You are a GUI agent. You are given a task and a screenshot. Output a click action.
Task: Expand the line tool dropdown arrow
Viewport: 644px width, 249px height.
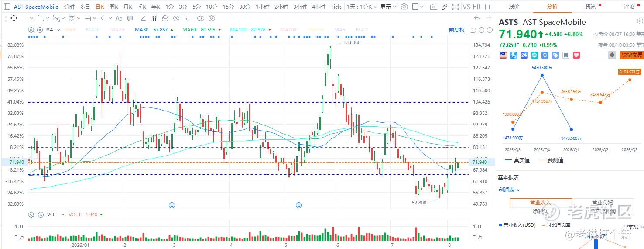pyautogui.click(x=32, y=18)
